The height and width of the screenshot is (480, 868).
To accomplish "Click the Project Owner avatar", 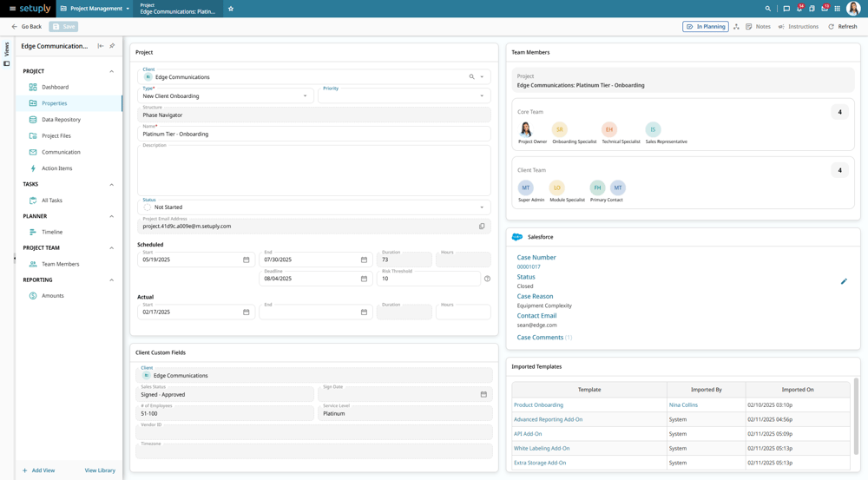I will (x=526, y=129).
